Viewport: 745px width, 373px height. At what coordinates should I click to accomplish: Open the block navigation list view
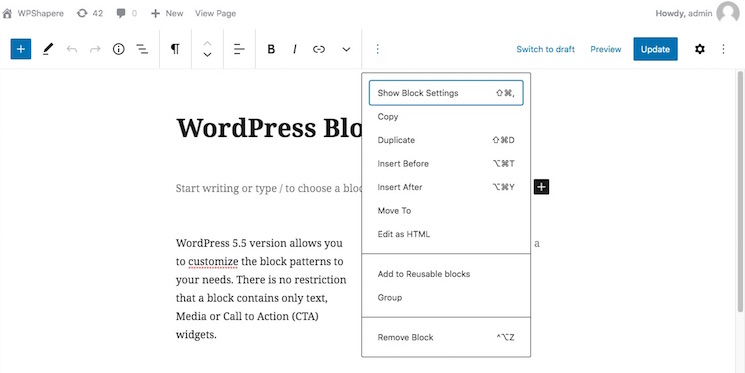pyautogui.click(x=142, y=49)
